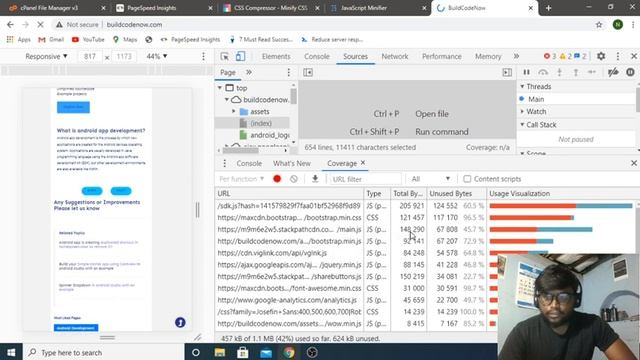Viewport: 640px width, 360px height.
Task: Open the Per function coverage dropdown
Action: (242, 179)
